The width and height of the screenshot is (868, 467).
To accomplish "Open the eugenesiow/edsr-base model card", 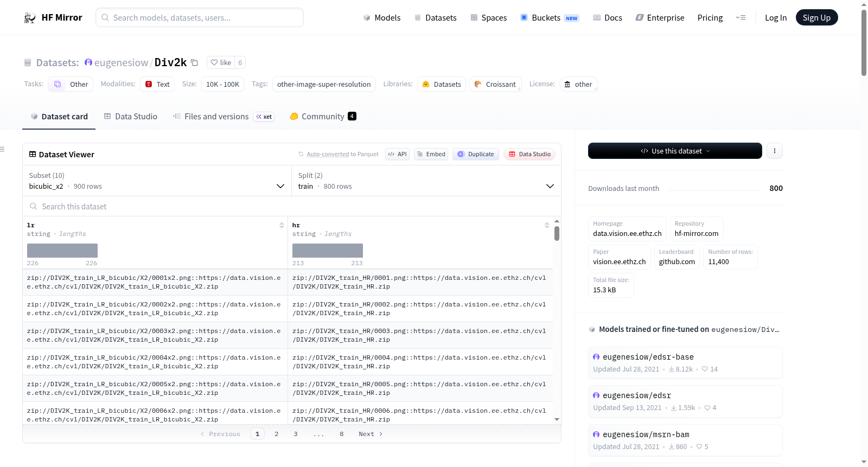I will point(685,362).
